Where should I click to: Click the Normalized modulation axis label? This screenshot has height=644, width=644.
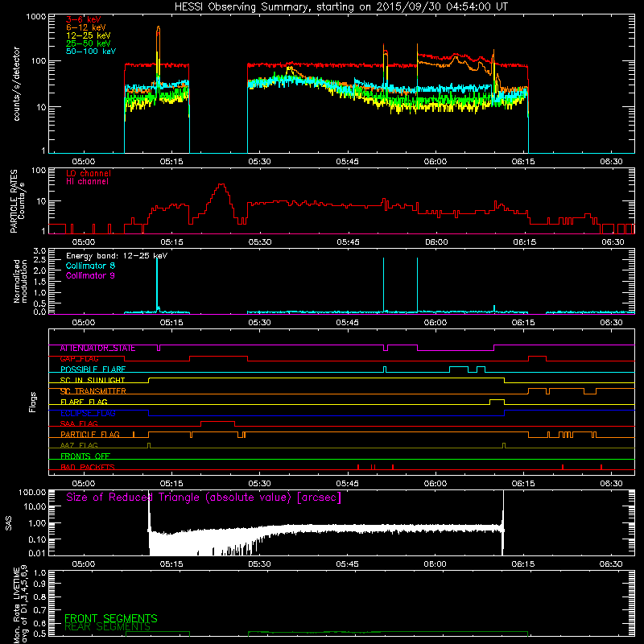coord(19,281)
